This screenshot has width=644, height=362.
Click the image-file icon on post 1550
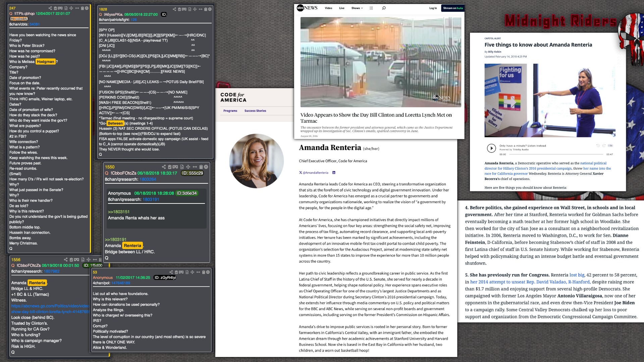pyautogui.click(x=182, y=167)
